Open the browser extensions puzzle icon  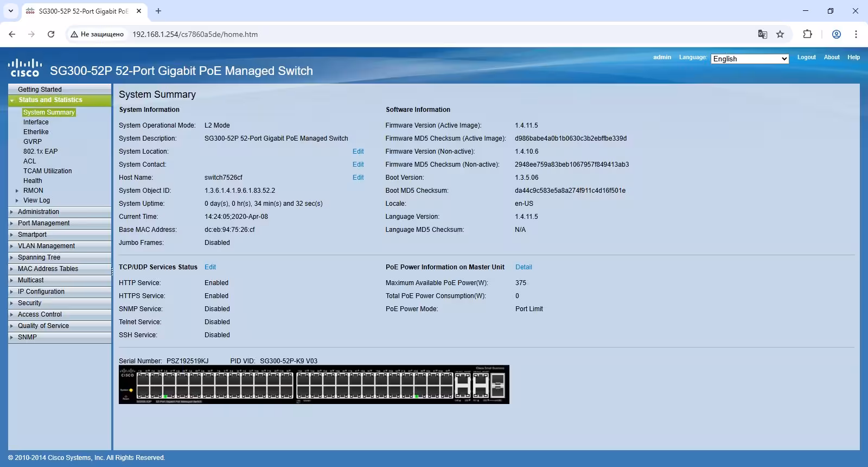pyautogui.click(x=807, y=34)
